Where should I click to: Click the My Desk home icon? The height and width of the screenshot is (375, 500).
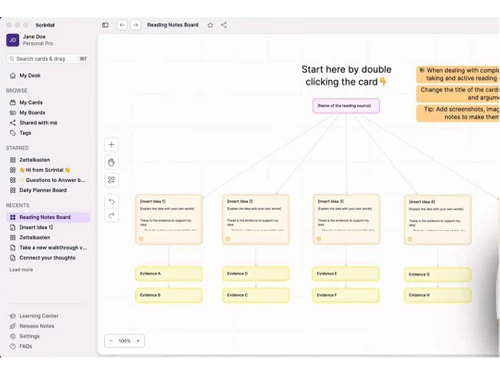click(13, 76)
